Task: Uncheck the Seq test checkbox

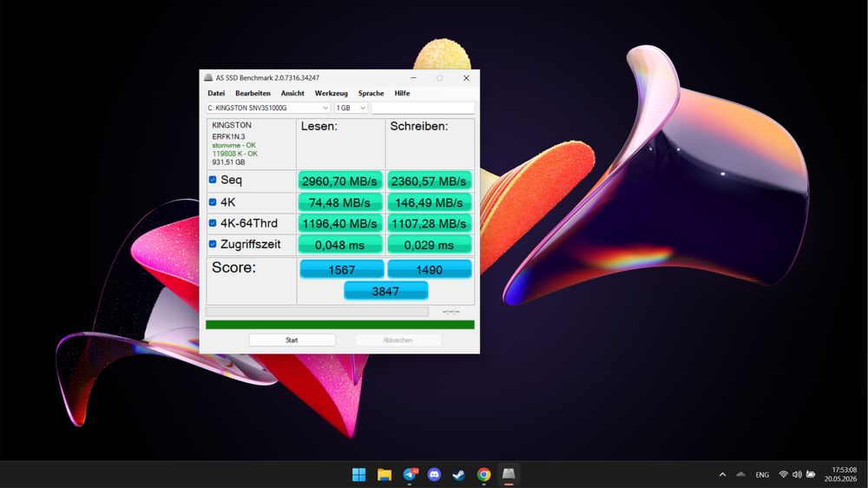Action: tap(213, 180)
